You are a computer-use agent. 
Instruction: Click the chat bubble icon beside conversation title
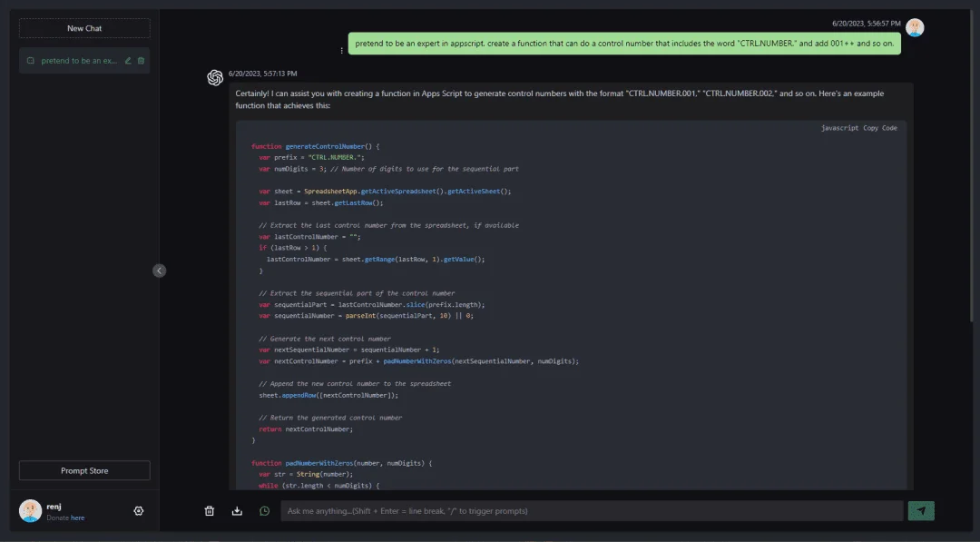(x=31, y=61)
